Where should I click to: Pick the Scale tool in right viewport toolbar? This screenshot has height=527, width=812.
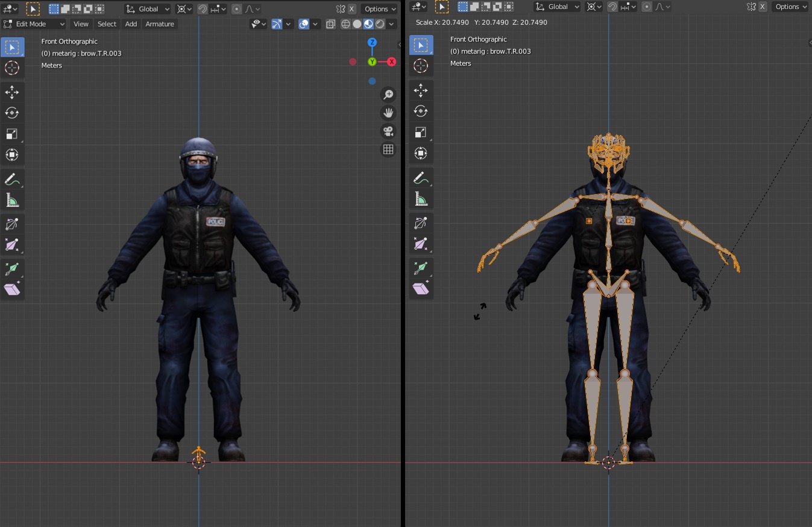(x=421, y=132)
